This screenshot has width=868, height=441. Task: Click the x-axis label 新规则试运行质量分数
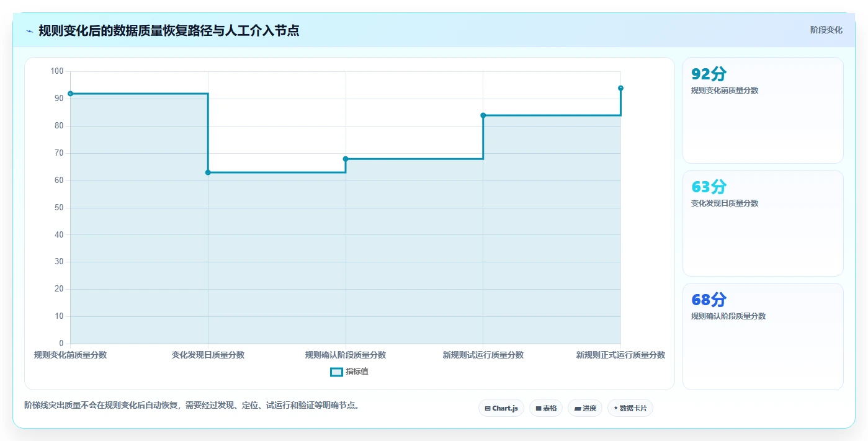(x=483, y=355)
